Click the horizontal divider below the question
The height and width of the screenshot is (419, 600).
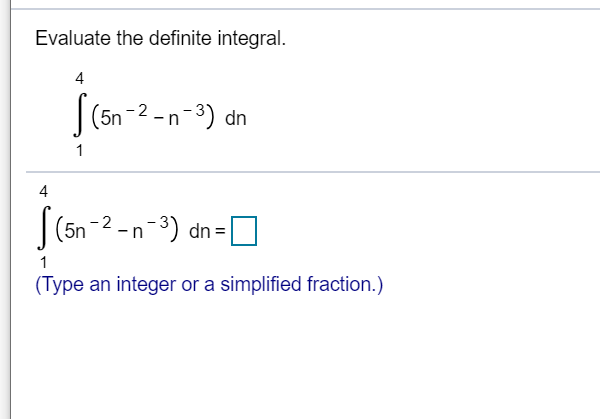pyautogui.click(x=300, y=172)
